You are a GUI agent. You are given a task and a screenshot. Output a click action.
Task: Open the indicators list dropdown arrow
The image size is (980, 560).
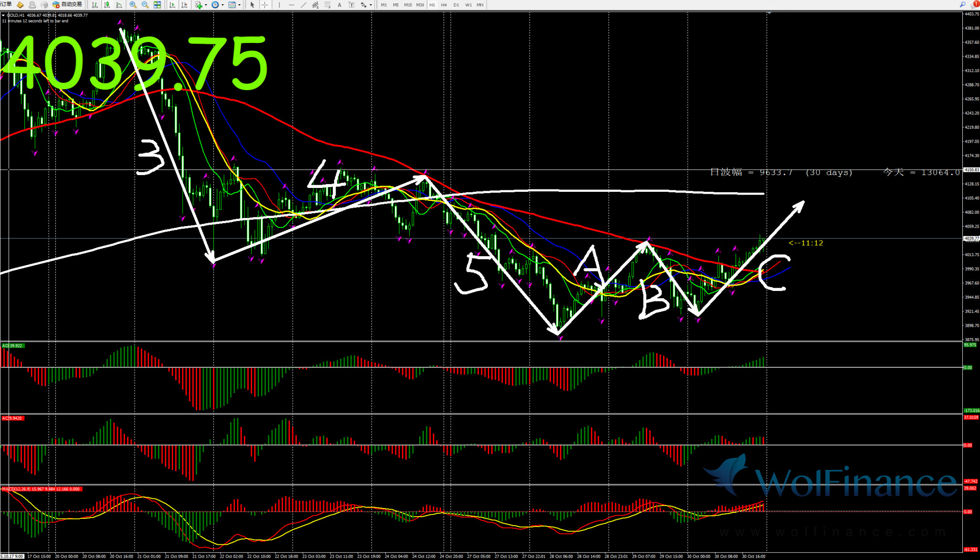tap(206, 5)
